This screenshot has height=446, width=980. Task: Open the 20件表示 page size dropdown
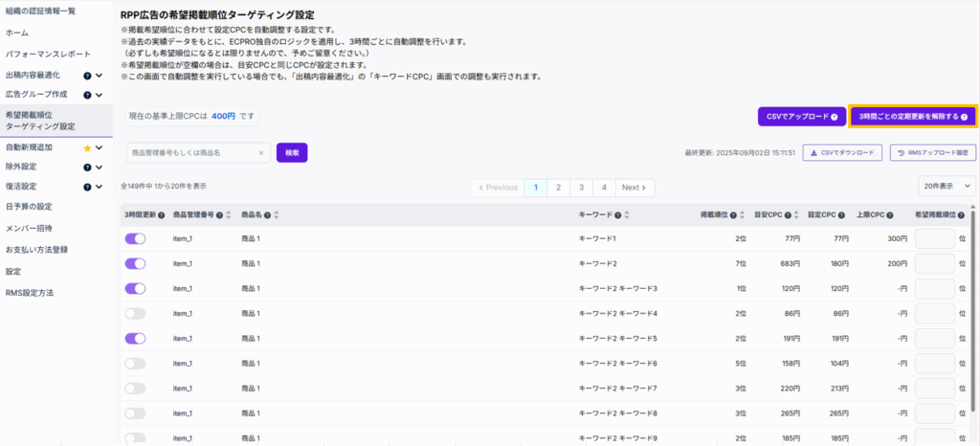coord(947,187)
